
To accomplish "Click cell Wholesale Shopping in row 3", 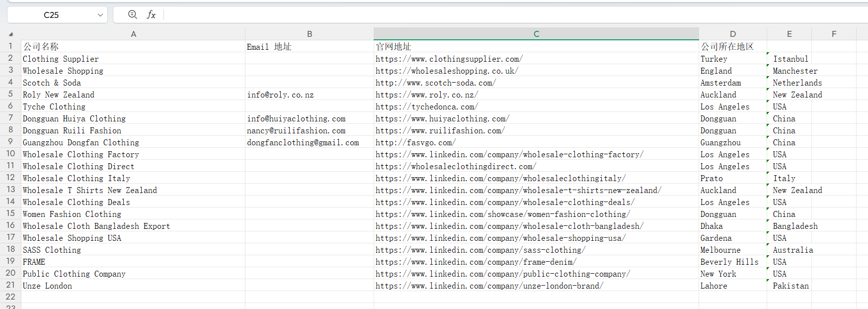I will (x=133, y=71).
